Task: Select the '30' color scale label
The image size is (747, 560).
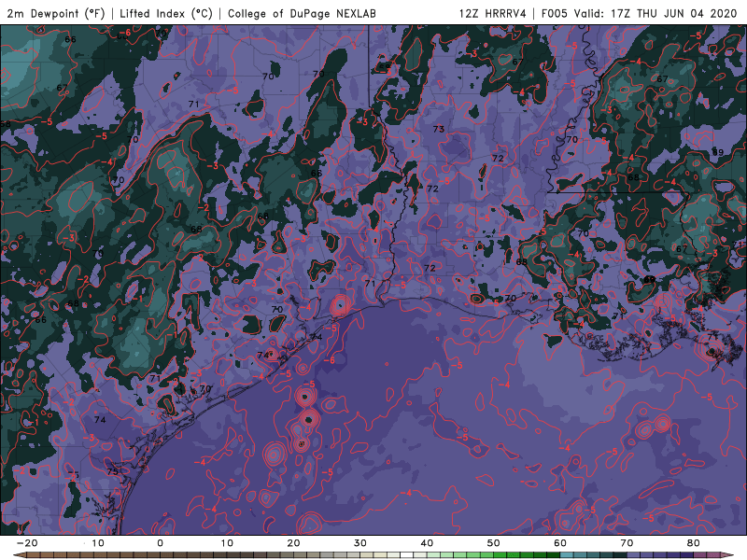Action: coord(360,543)
